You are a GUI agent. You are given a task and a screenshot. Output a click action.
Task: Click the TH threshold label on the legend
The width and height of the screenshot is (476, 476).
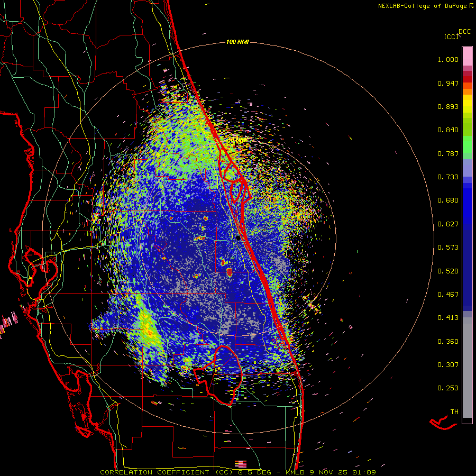click(454, 412)
